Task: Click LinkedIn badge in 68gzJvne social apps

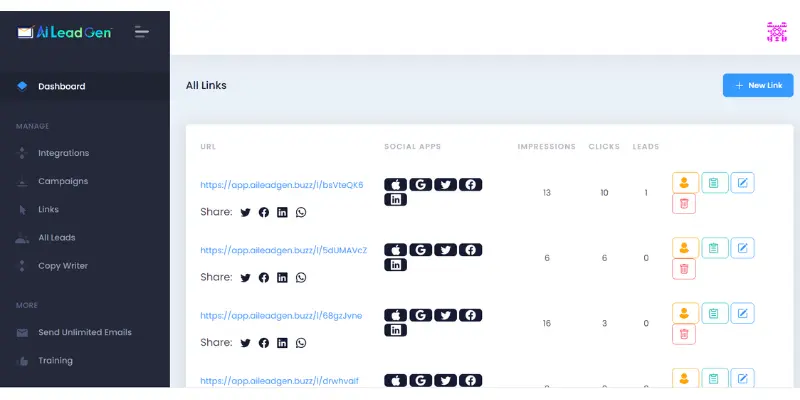Action: (x=395, y=330)
